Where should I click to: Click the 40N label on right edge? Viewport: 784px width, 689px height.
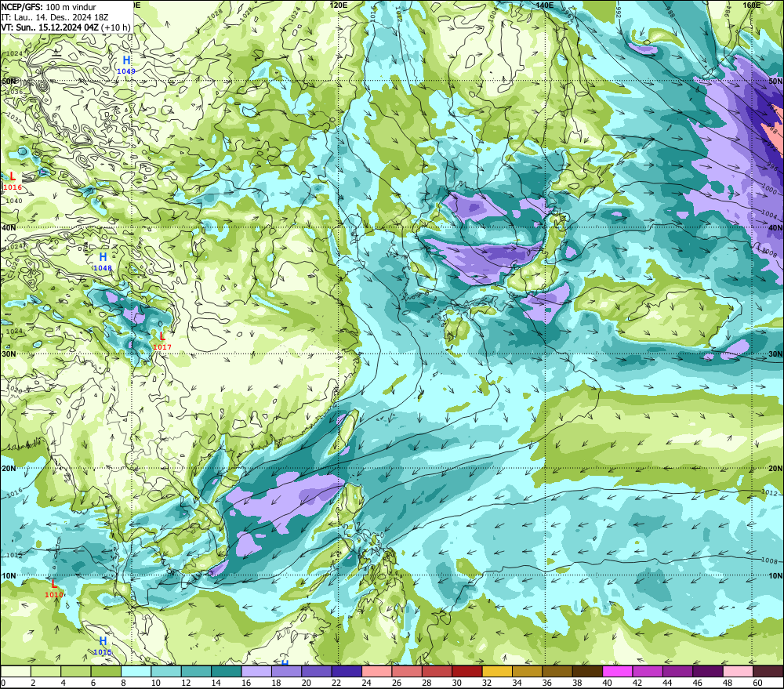775,227
